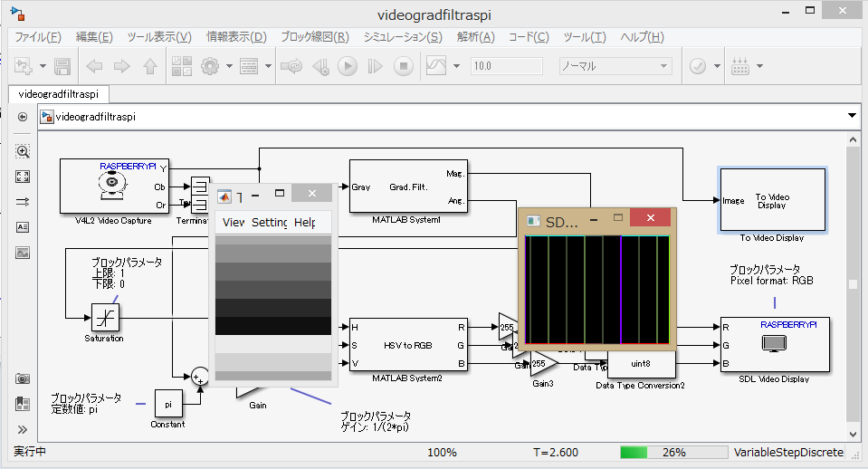The height and width of the screenshot is (469, 868).
Task: Click the Run simulation play button
Action: pyautogui.click(x=348, y=66)
